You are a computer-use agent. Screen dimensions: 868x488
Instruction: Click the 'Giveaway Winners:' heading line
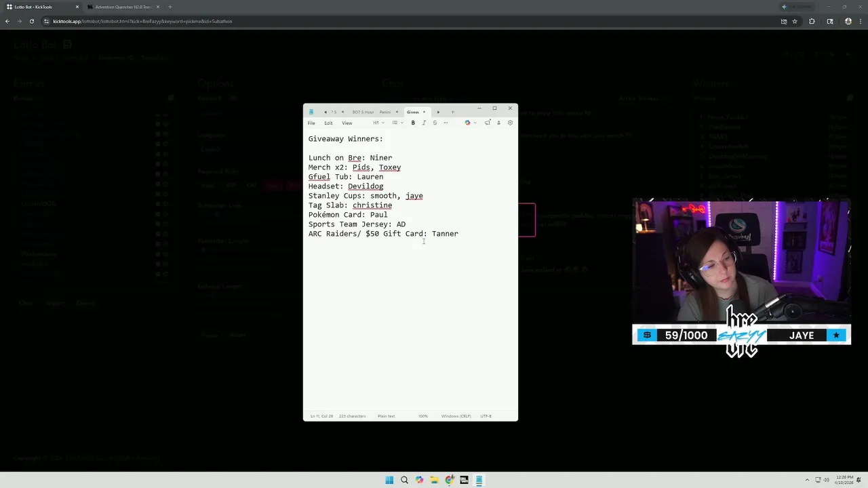(x=346, y=139)
